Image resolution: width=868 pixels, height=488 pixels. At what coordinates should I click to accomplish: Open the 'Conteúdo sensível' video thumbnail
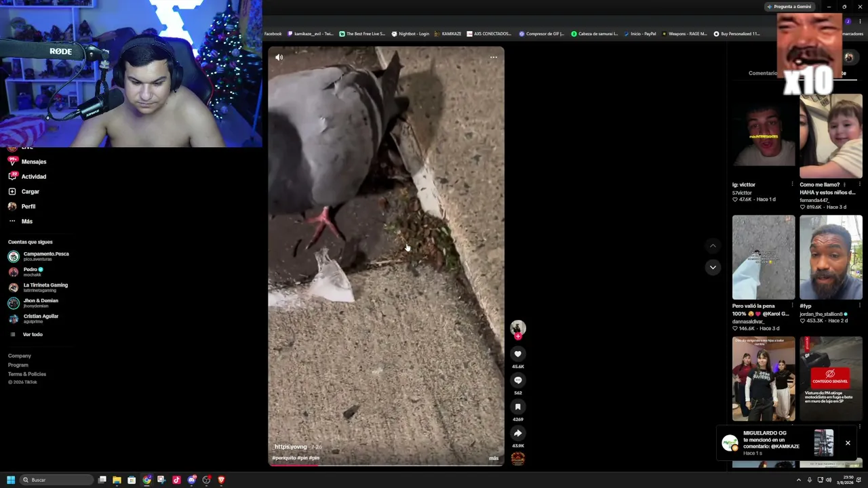831,379
